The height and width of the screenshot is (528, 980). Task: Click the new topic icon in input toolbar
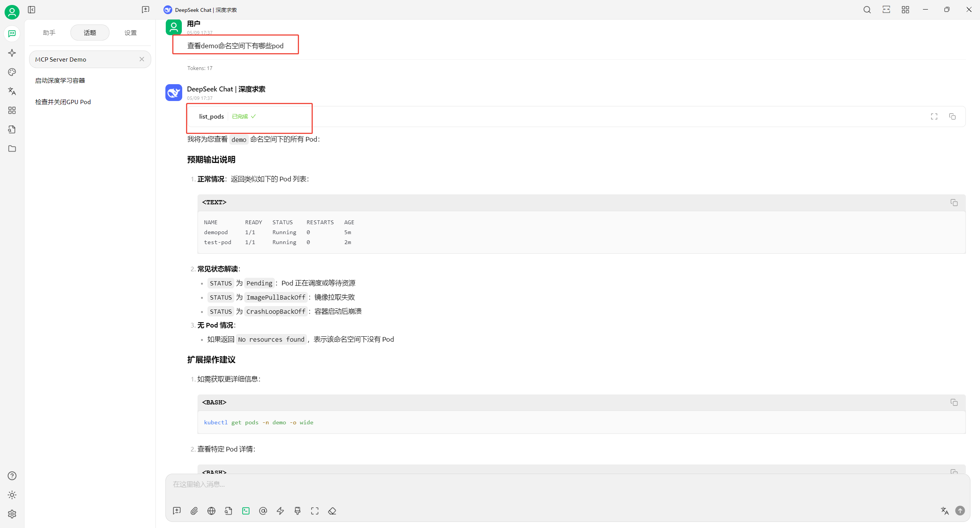(177, 511)
